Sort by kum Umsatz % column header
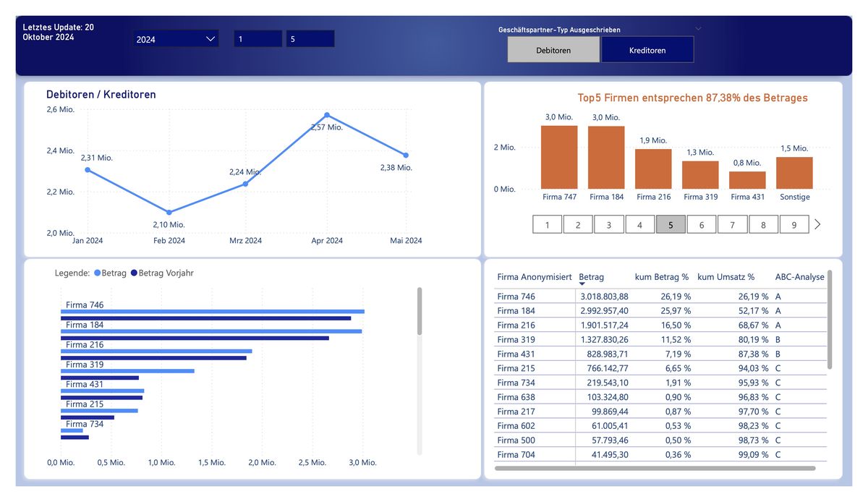868x502 pixels. pos(726,277)
